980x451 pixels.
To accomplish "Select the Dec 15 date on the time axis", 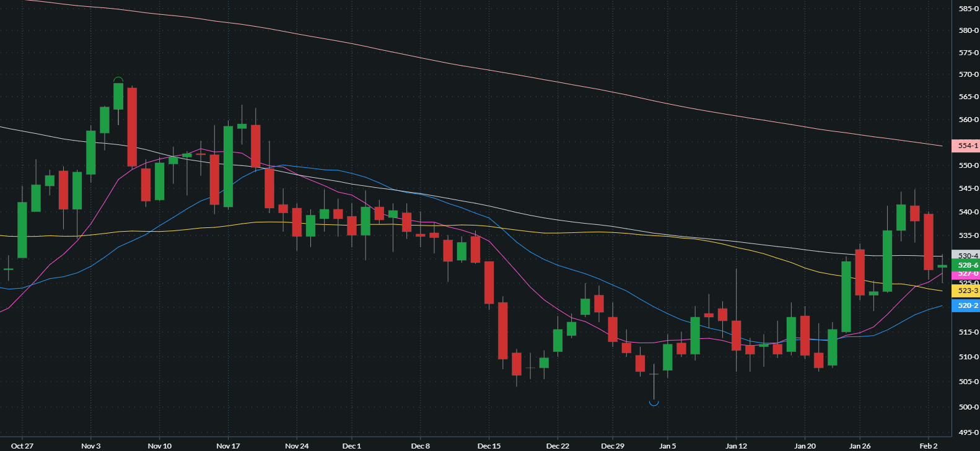I will pos(489,446).
